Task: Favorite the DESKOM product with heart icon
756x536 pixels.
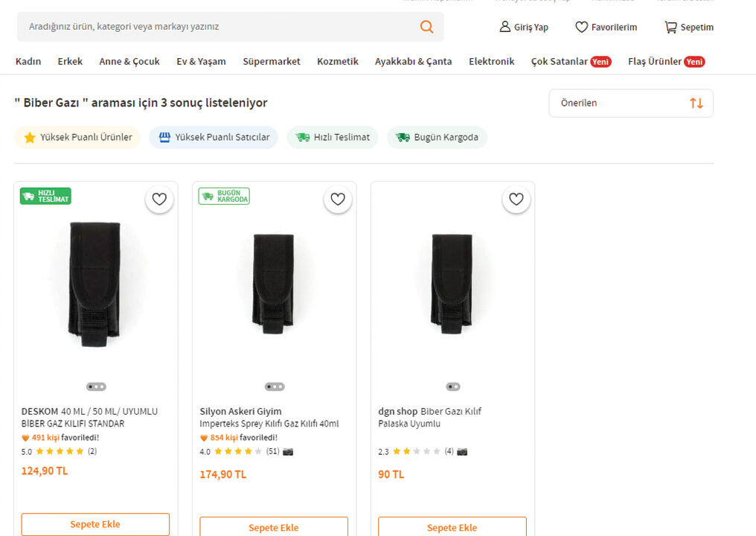Action: [x=159, y=199]
